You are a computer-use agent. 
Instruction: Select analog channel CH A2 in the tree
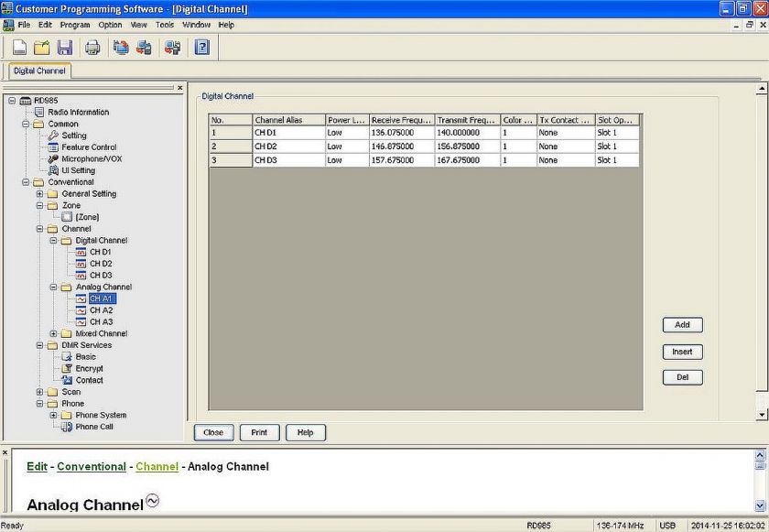(x=101, y=309)
